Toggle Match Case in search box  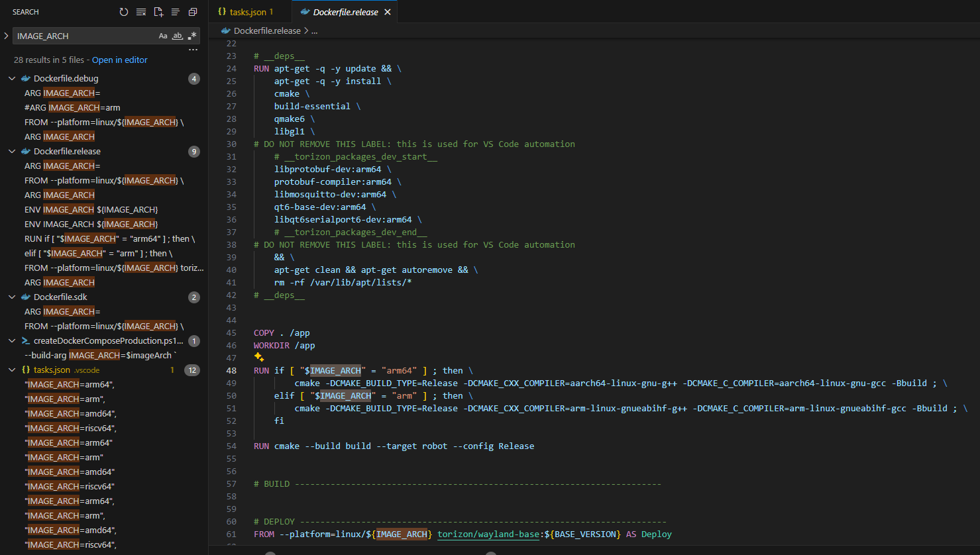[x=163, y=36]
